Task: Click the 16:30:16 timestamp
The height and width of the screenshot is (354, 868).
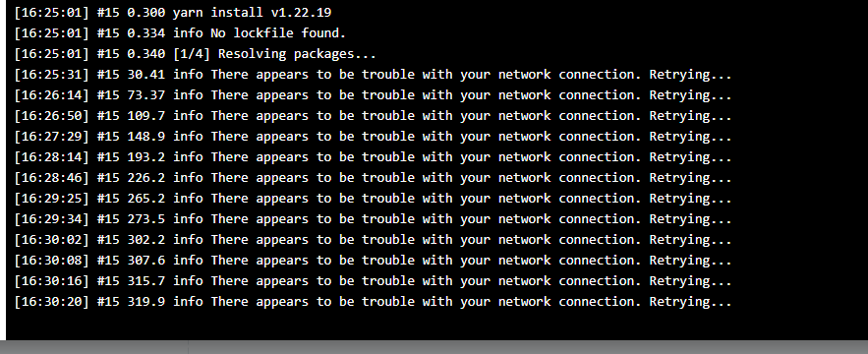Action: click(51, 281)
